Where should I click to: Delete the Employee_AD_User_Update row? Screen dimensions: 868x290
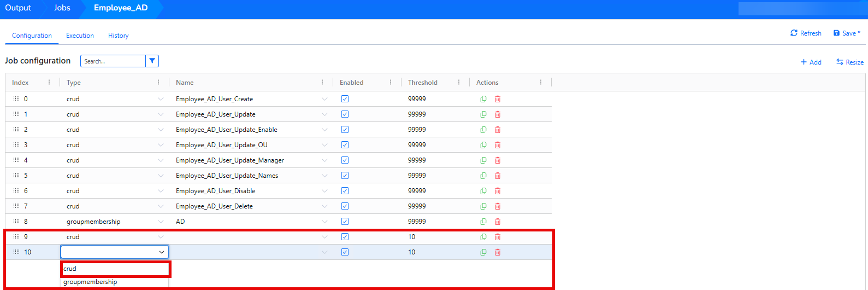pos(498,114)
